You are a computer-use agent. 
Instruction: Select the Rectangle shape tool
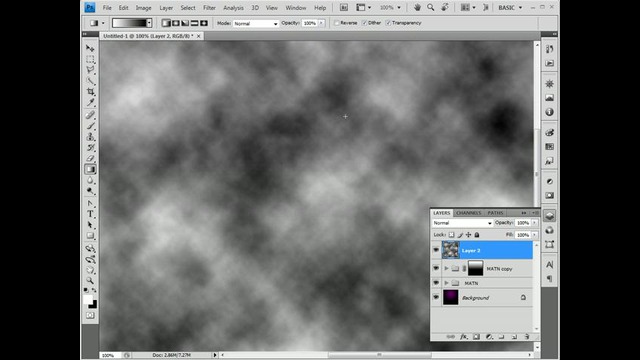pyautogui.click(x=90, y=236)
